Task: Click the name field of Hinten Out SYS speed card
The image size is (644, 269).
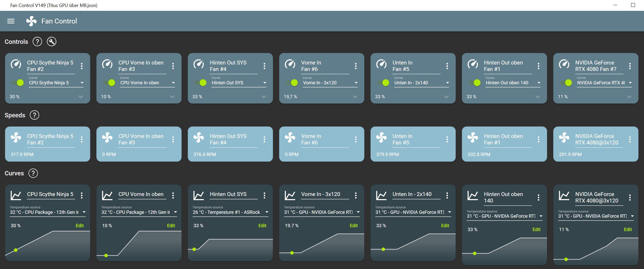Action: pos(234,140)
